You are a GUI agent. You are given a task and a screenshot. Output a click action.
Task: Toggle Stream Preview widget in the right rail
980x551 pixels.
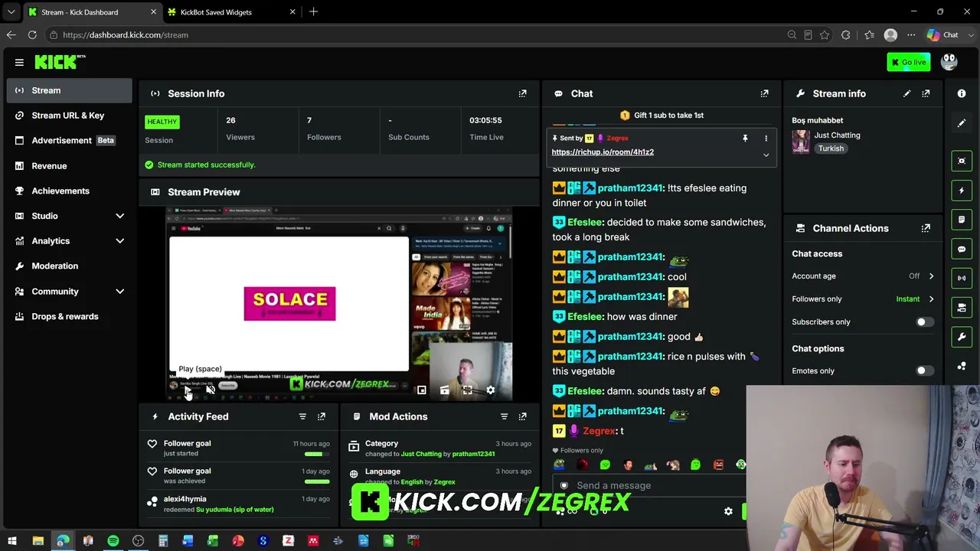(x=962, y=161)
